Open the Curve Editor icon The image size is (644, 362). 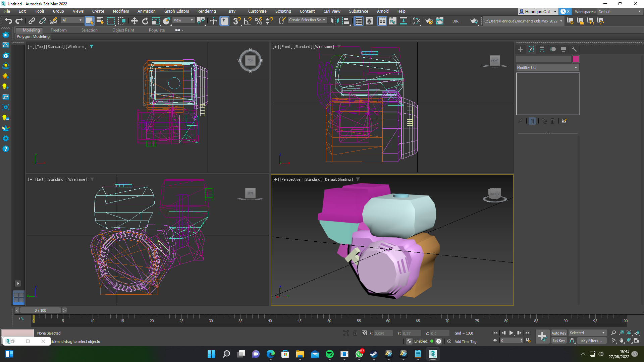point(392,21)
